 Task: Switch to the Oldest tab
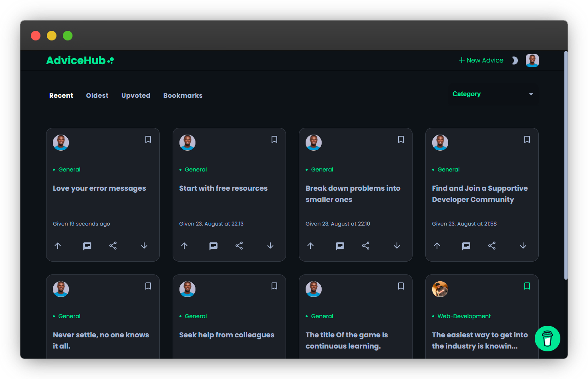click(x=97, y=95)
